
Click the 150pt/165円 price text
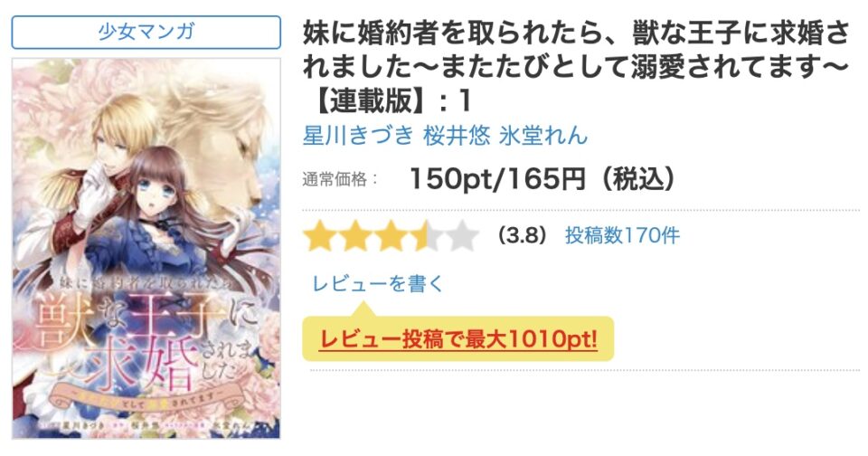click(497, 178)
